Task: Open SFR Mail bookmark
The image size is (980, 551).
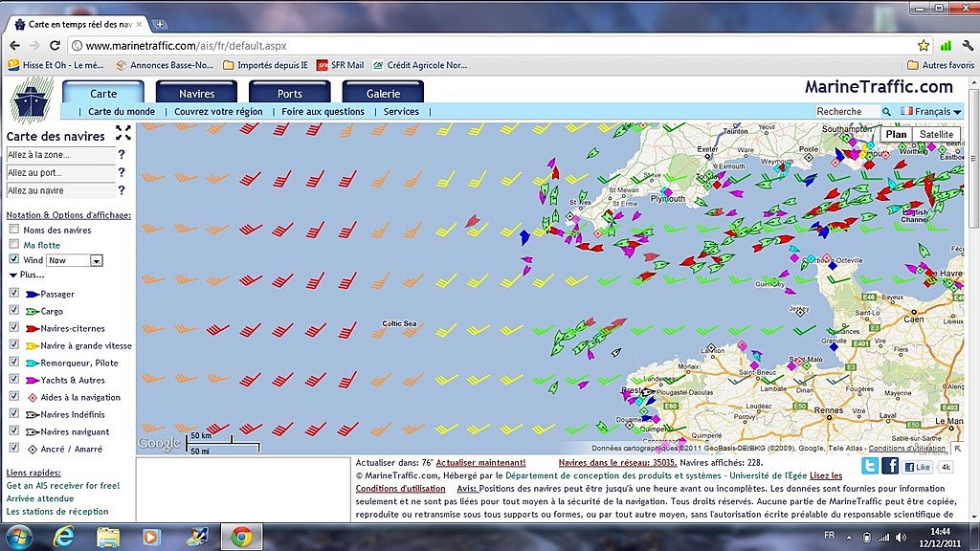Action: pyautogui.click(x=340, y=65)
